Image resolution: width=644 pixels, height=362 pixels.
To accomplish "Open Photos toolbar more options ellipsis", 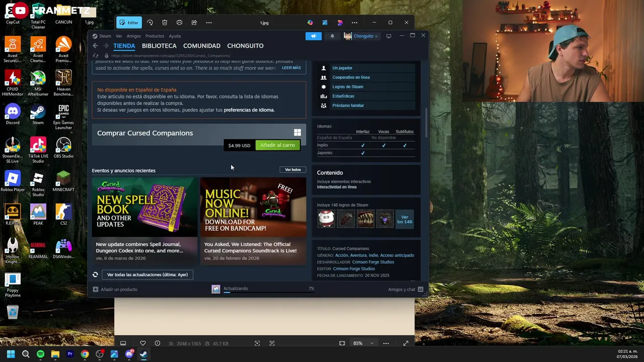I will [209, 23].
